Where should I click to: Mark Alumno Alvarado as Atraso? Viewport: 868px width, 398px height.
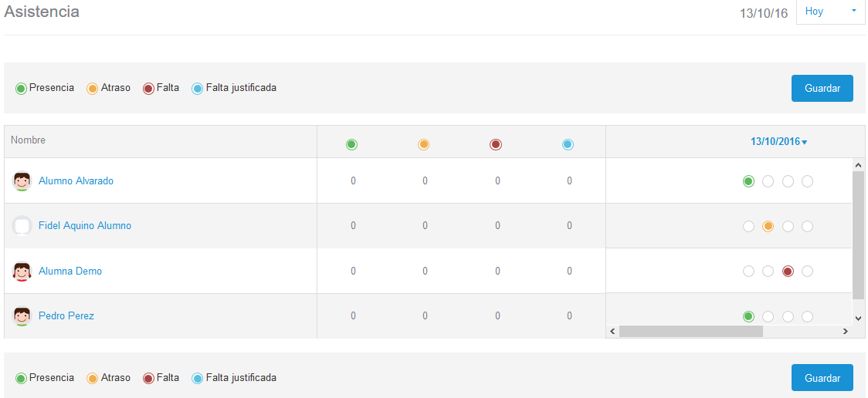click(768, 181)
